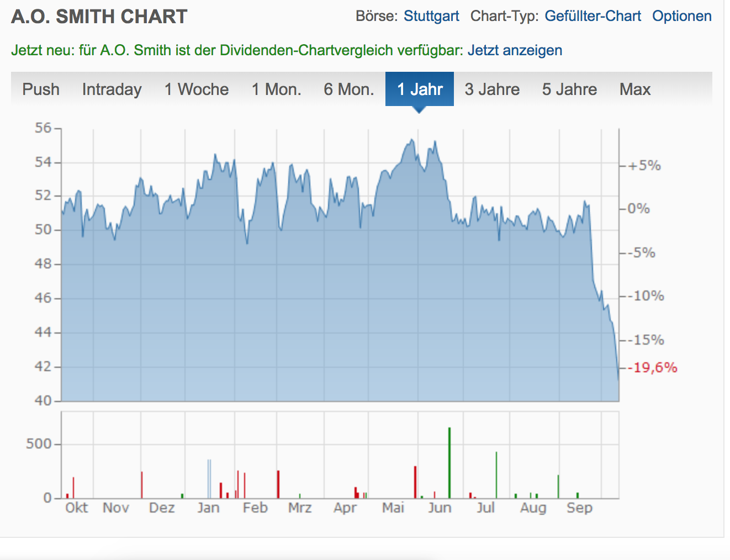Click the Jetzt anzeigen link
This screenshot has height=560, width=730.
click(x=515, y=50)
